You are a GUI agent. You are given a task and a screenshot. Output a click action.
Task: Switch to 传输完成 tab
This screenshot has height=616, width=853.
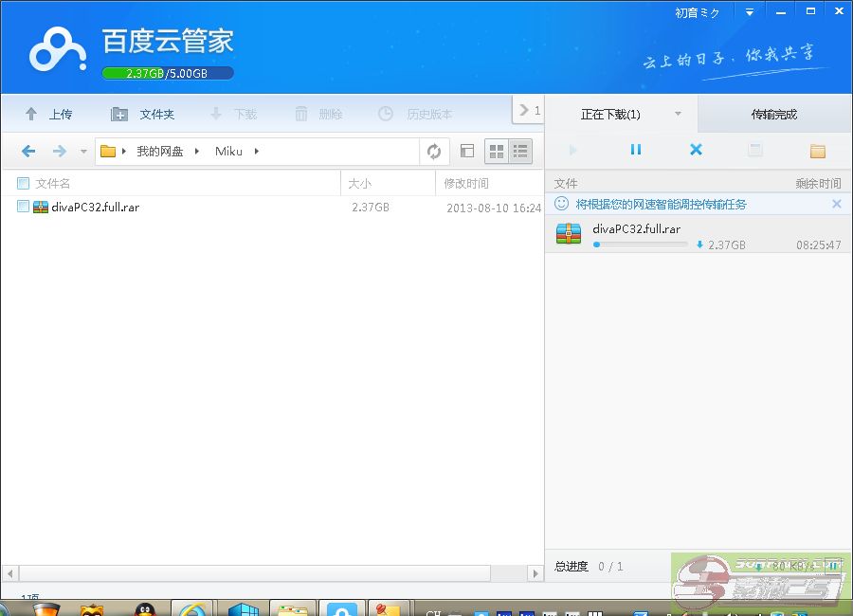(x=774, y=114)
